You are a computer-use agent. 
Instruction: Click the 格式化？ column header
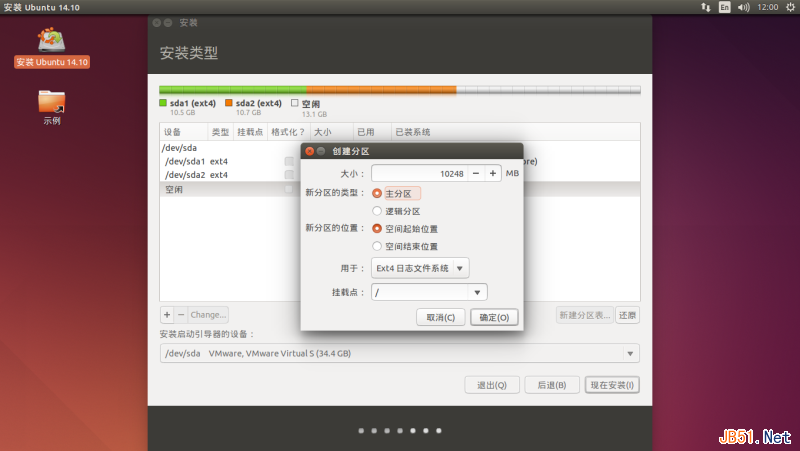[x=288, y=132]
